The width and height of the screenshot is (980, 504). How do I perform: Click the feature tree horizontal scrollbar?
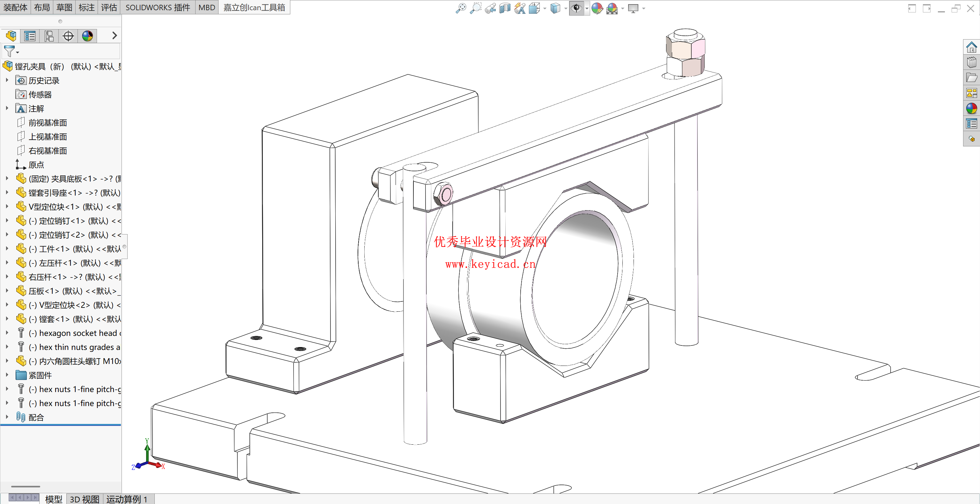pyautogui.click(x=26, y=486)
